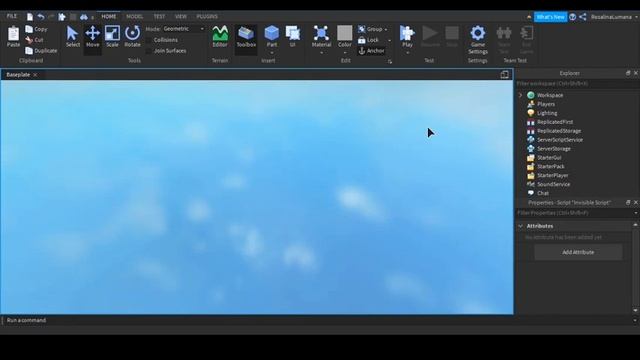Expand the Workspace tree node
This screenshot has width=640, height=360.
coord(520,95)
